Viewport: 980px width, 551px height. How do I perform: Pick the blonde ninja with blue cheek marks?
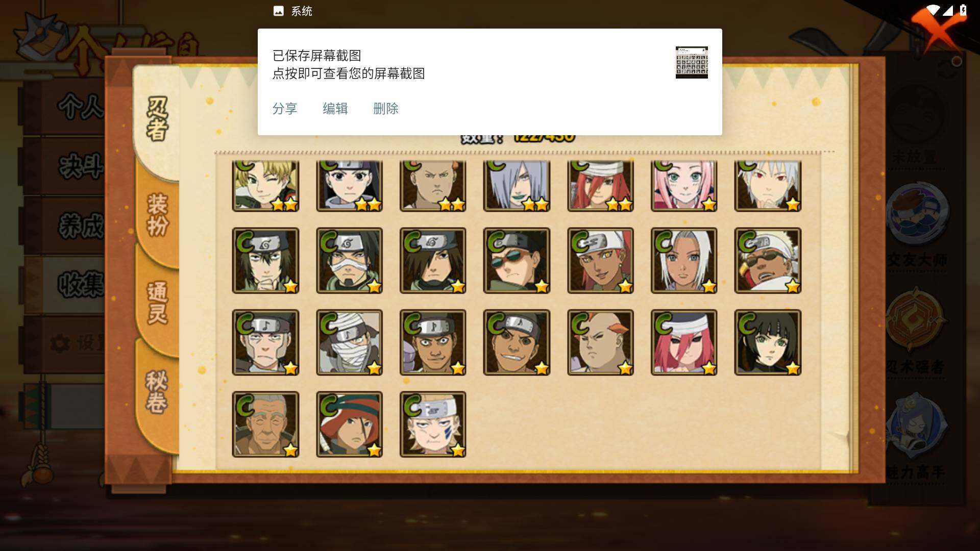point(433,424)
